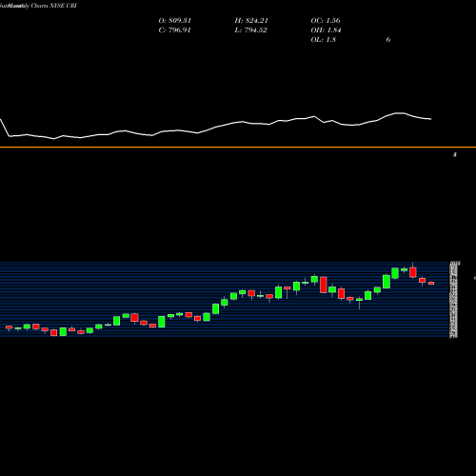
Task: Click the last red candlestick on the right
Action: click(x=431, y=283)
